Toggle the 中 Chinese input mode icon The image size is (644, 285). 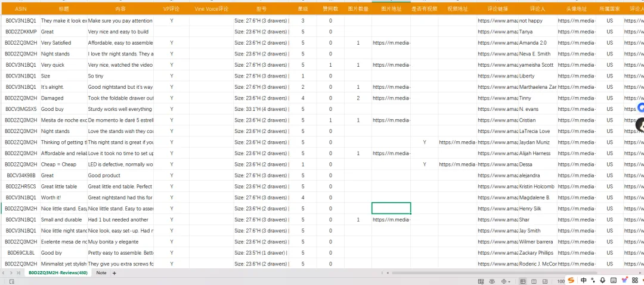point(584,280)
